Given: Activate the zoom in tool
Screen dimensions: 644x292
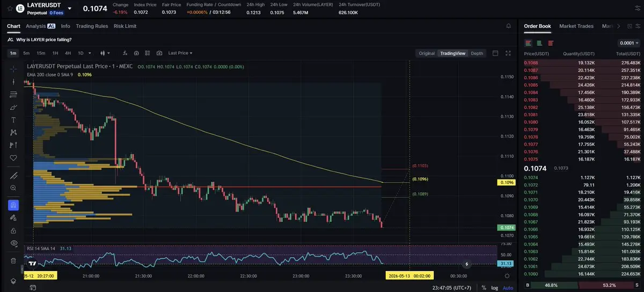Looking at the screenshot, I should point(13,188).
